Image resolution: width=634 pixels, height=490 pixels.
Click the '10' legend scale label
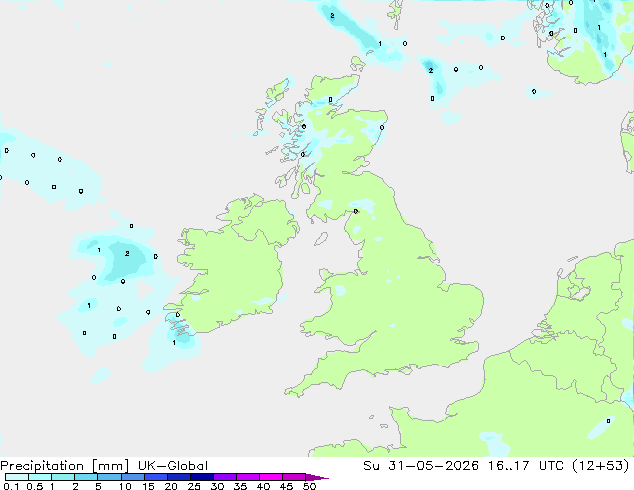pos(125,486)
